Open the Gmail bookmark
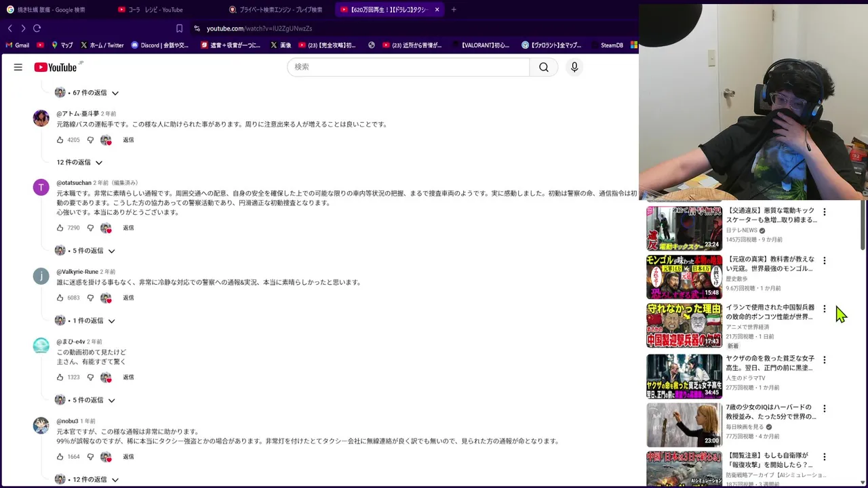868x488 pixels. pos(18,45)
